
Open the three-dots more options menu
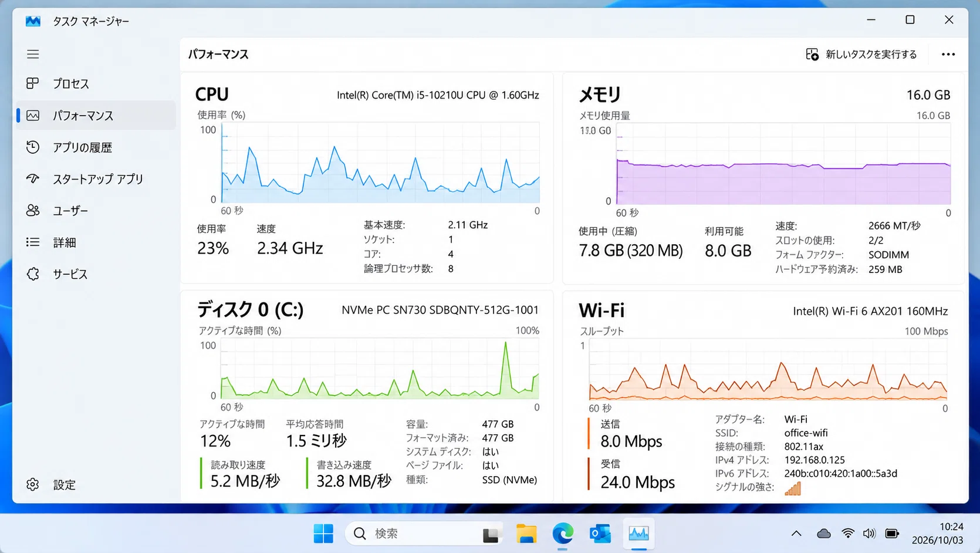click(x=948, y=54)
